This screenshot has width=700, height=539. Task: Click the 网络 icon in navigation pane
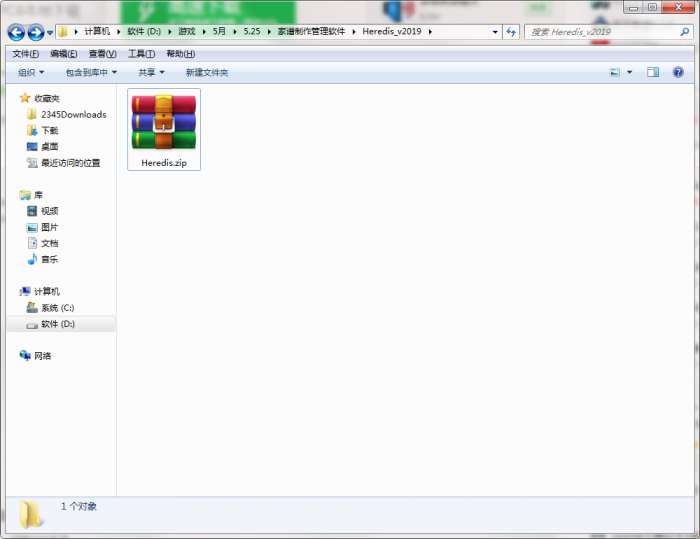[x=25, y=355]
